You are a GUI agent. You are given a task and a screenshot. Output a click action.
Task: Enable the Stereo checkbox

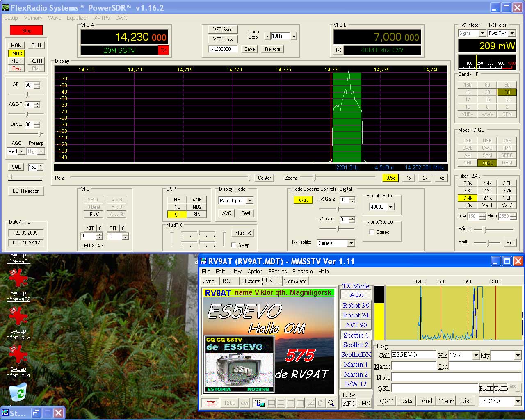coord(372,232)
